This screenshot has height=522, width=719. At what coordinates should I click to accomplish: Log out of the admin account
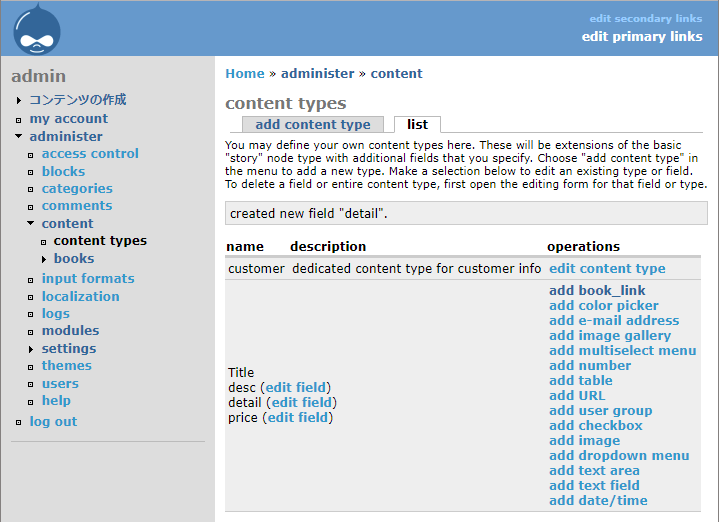click(53, 421)
